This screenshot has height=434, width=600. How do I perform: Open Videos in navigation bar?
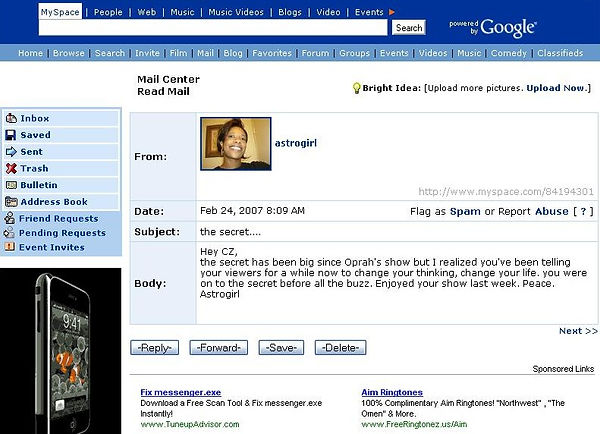[x=433, y=53]
